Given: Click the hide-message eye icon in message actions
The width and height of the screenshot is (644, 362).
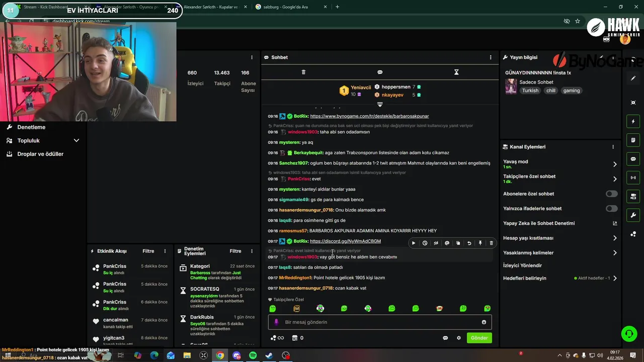Looking at the screenshot, I should tap(436, 243).
